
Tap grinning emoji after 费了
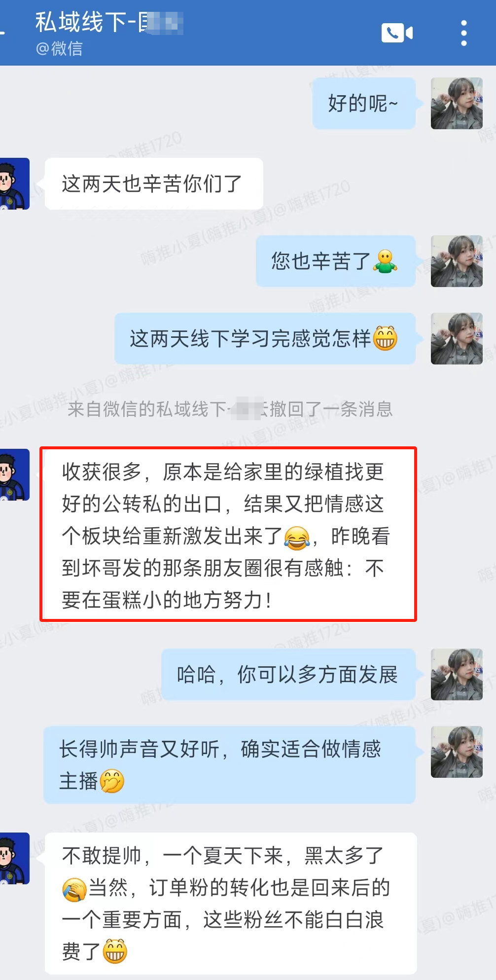115,951
